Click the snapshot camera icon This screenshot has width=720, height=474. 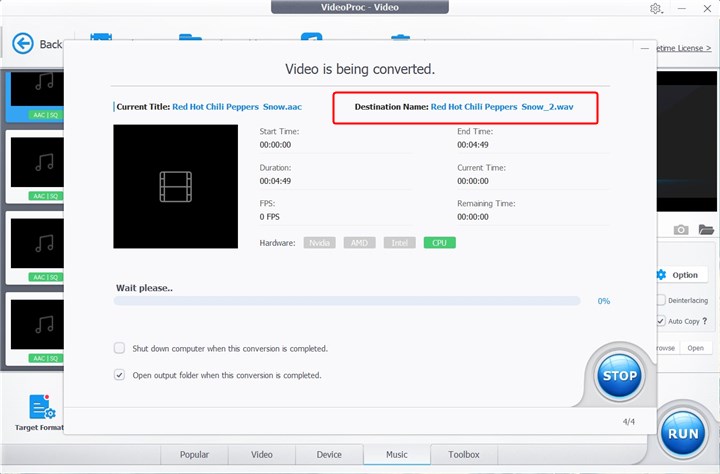(x=681, y=229)
